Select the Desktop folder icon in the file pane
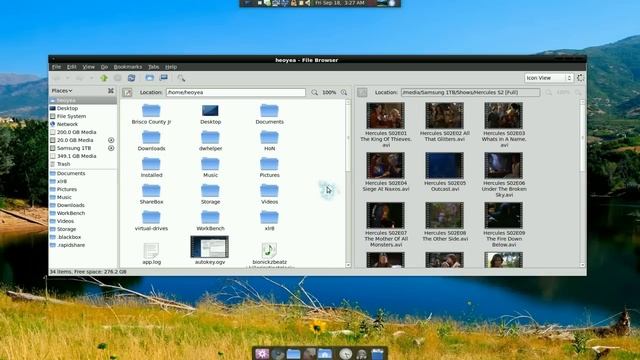This screenshot has width=640, height=360. (x=210, y=110)
